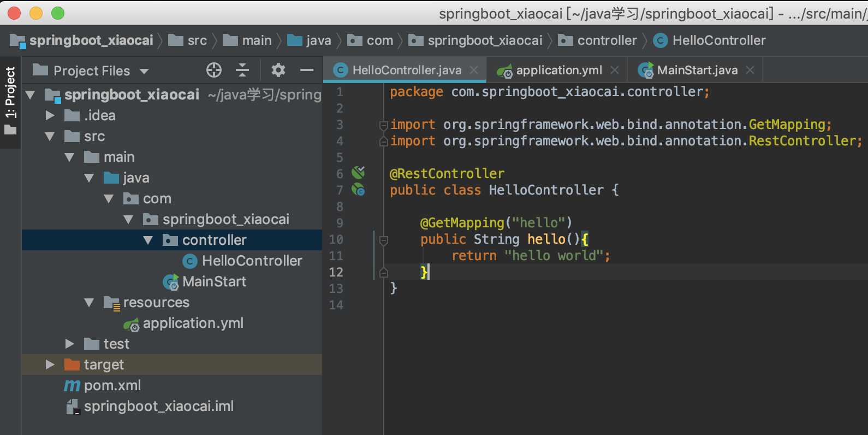Click the controller package folder icon in tree
The width and height of the screenshot is (868, 435).
[x=170, y=240]
